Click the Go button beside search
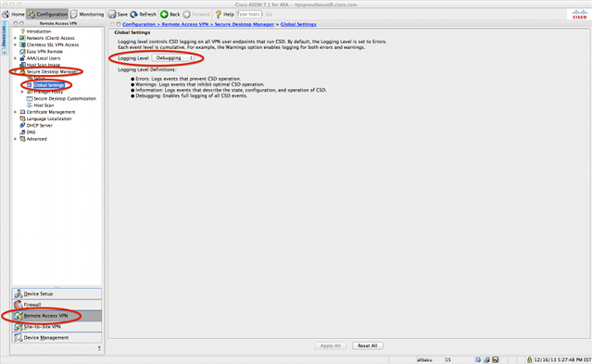Image resolution: width=592 pixels, height=364 pixels. (x=269, y=14)
